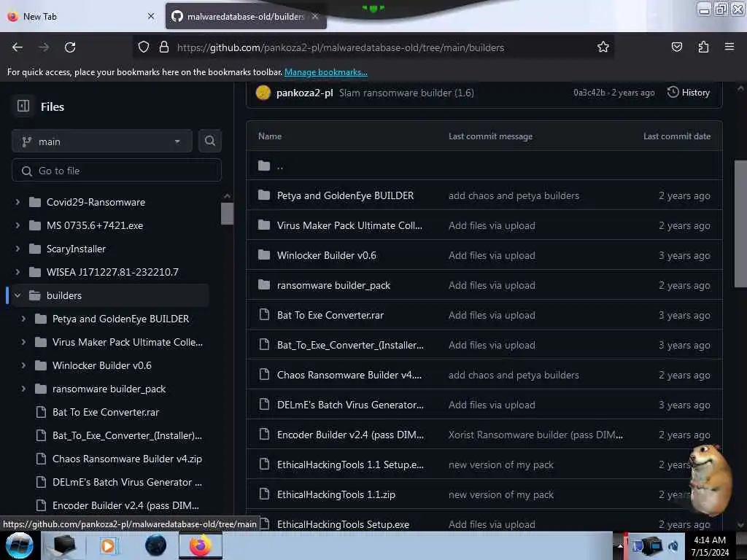Close the New Tab tab
This screenshot has width=747, height=560.
pyautogui.click(x=151, y=16)
